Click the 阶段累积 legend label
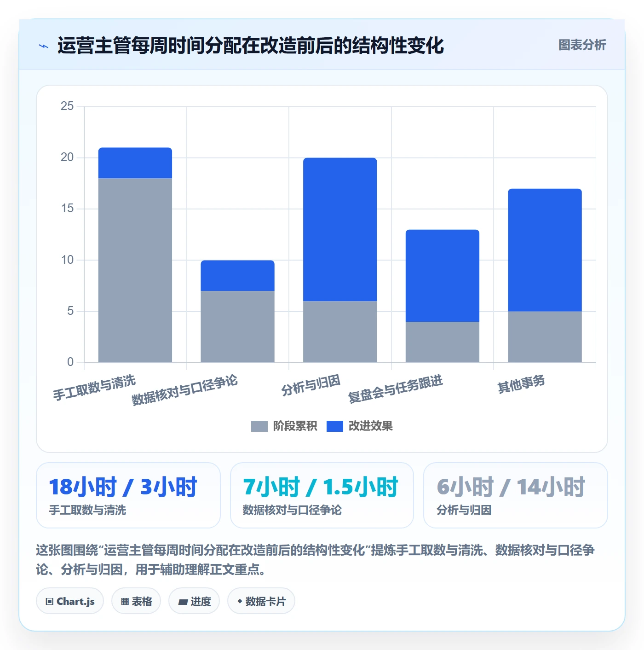The image size is (644, 650). 295,426
